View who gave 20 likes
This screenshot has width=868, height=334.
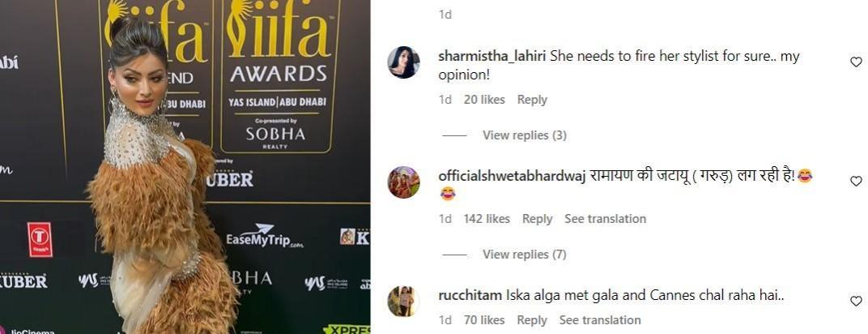point(484,100)
